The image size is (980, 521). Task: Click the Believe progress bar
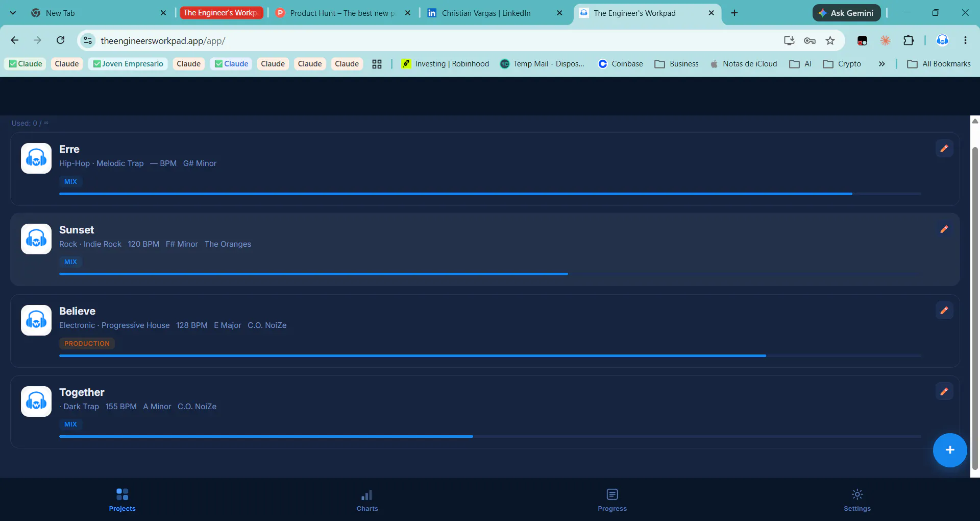point(490,356)
